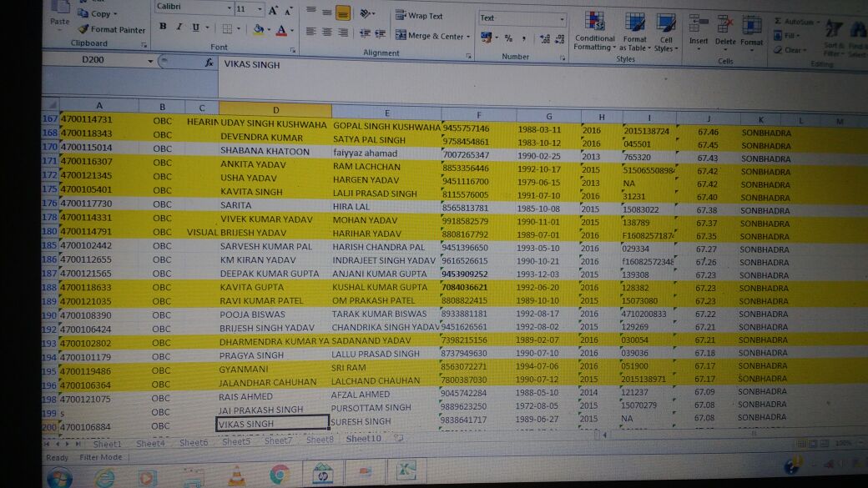Click Merge & Center
Screen dimensions: 868x488
(430, 36)
